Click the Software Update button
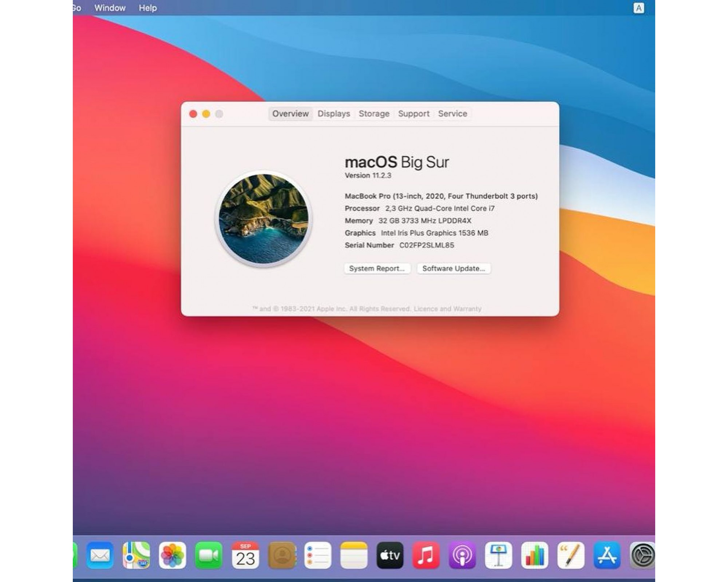The height and width of the screenshot is (582, 728). tap(454, 268)
